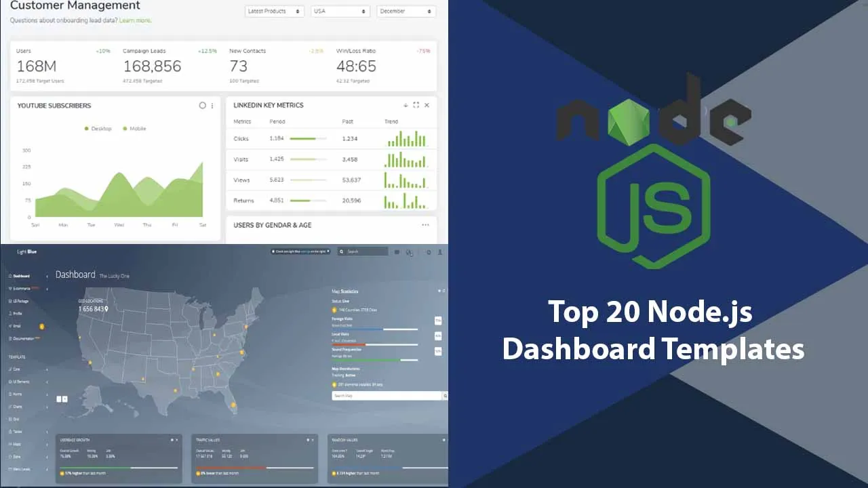This screenshot has width=868, height=488.
Task: Click the Learn more link
Action: [135, 20]
